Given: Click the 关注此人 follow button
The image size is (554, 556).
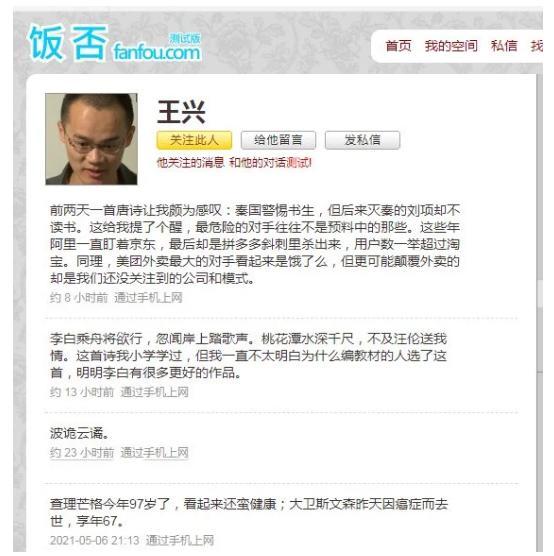Looking at the screenshot, I should 194,140.
